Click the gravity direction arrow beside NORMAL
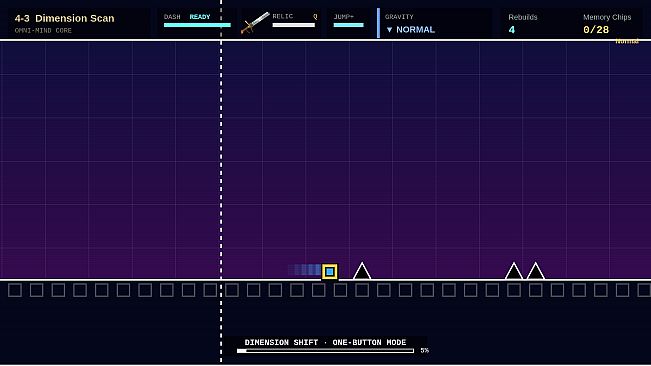This screenshot has height=366, width=651. (389, 30)
